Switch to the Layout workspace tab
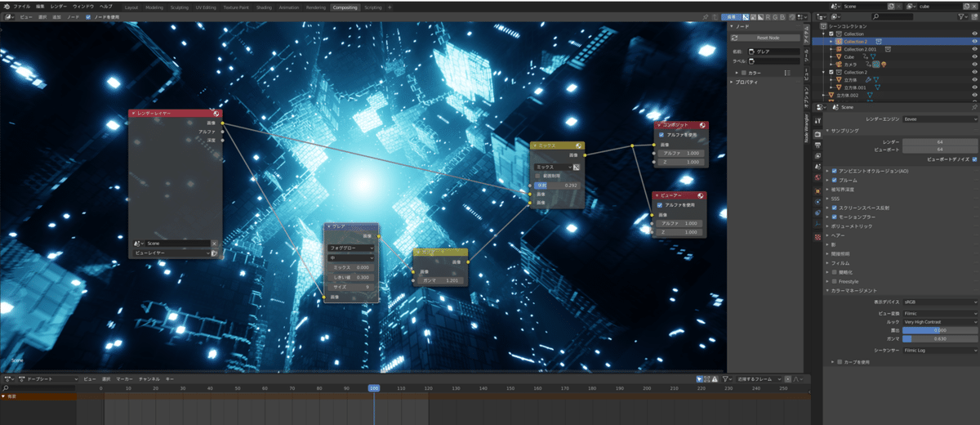This screenshot has width=980, height=425. (131, 7)
